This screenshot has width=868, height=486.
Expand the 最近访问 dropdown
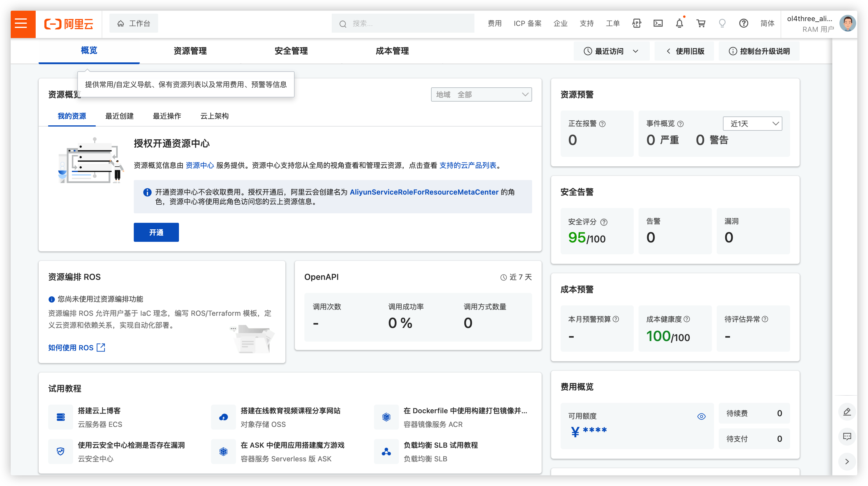611,51
